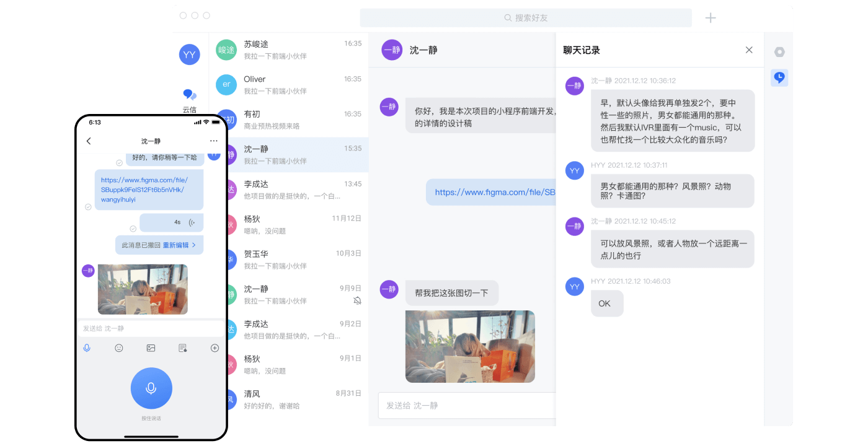Click the 搜索好友 search field at the top
The height and width of the screenshot is (446, 868).
coord(526,18)
